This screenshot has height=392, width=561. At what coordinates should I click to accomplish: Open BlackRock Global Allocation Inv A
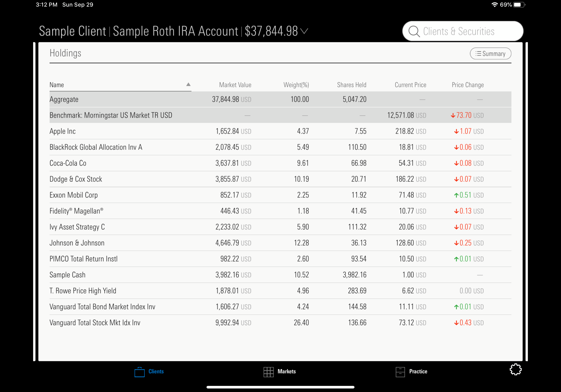tap(280, 147)
